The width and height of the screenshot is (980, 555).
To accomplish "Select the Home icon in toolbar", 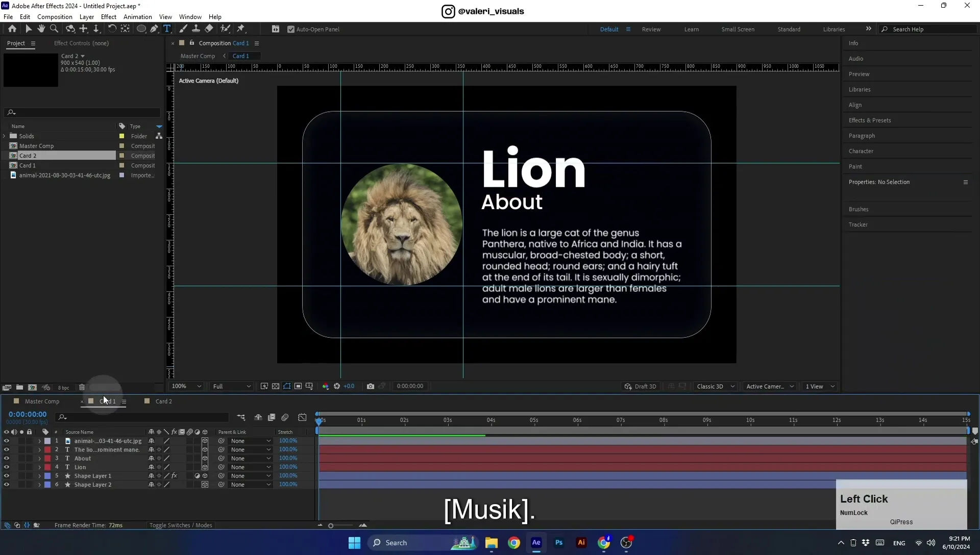I will coord(12,29).
